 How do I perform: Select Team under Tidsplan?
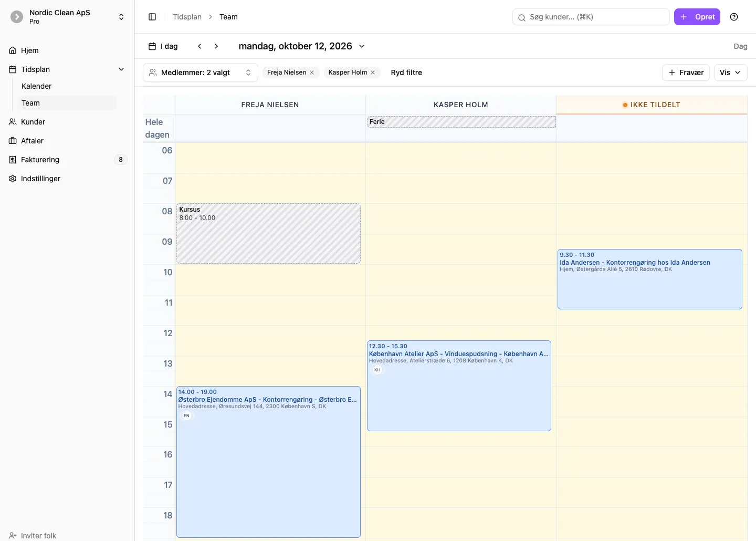(67, 103)
